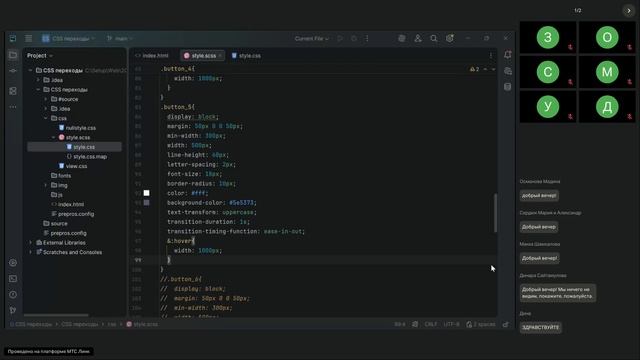Open the Project view selector dropdown

[x=40, y=56]
